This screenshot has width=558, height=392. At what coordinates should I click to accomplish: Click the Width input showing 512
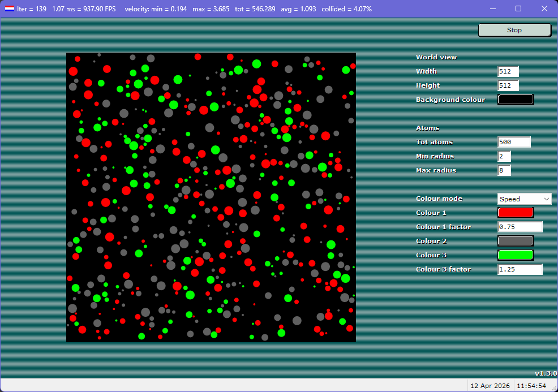508,71
